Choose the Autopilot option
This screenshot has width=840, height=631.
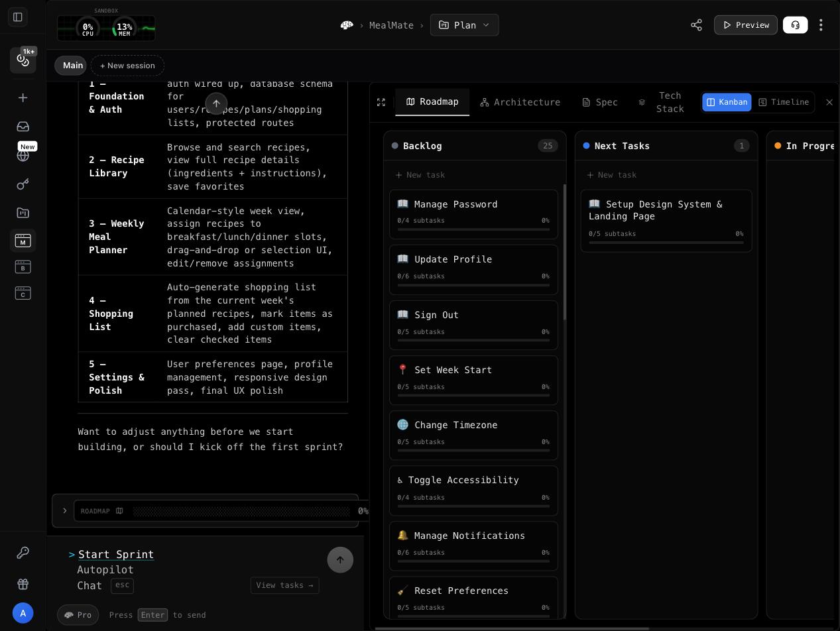(105, 570)
